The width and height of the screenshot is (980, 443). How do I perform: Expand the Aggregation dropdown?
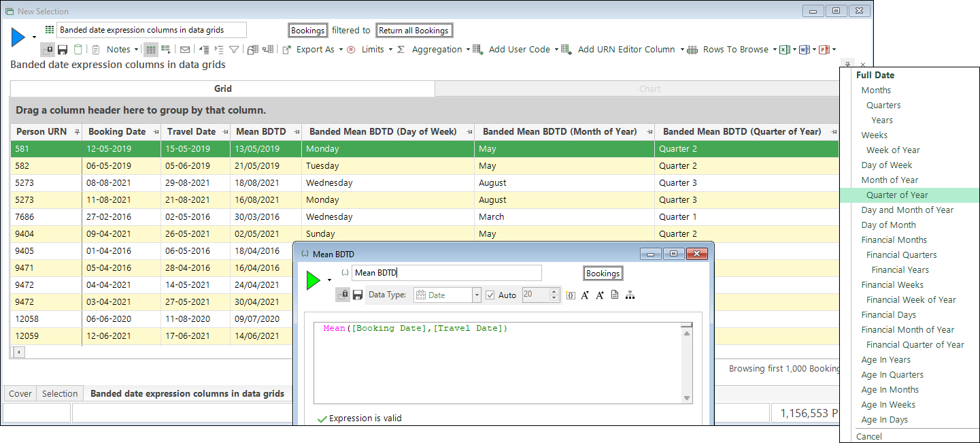coord(468,50)
